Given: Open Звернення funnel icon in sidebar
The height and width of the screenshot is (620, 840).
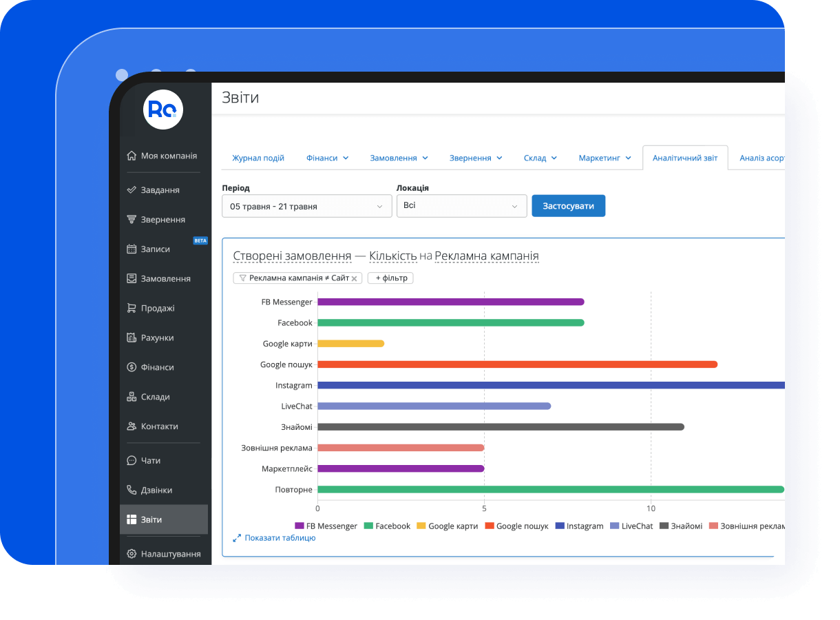Looking at the screenshot, I should (x=132, y=220).
